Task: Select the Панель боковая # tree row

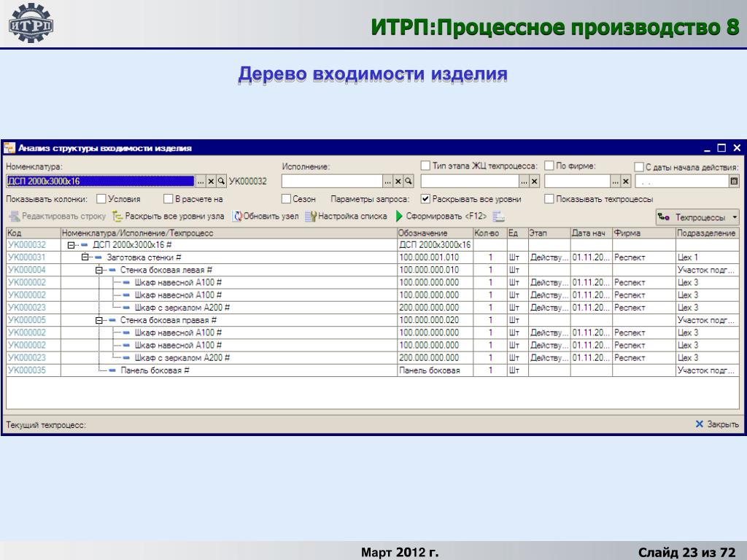Action: tap(373, 370)
